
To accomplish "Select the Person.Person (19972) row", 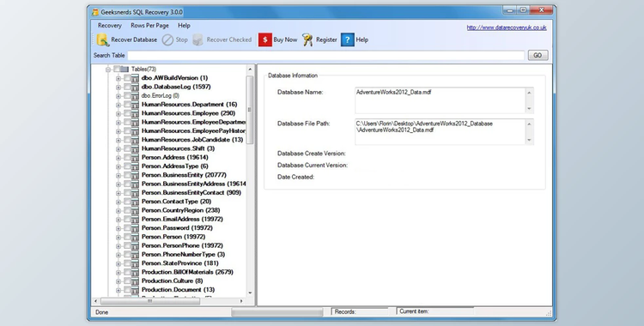I will [x=173, y=237].
